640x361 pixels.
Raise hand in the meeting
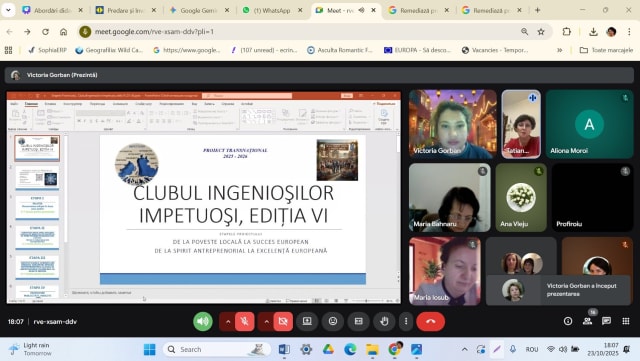click(x=384, y=321)
